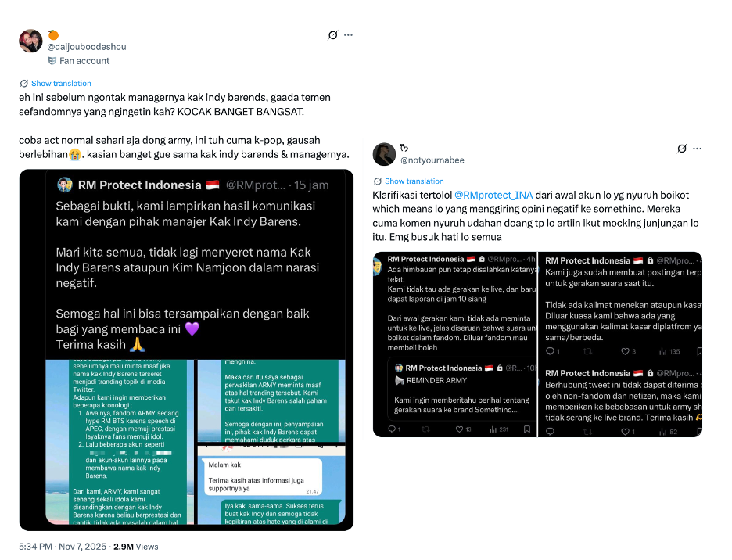Open the @daijouboodeshou handle
This screenshot has height=560, width=732.
click(x=86, y=47)
